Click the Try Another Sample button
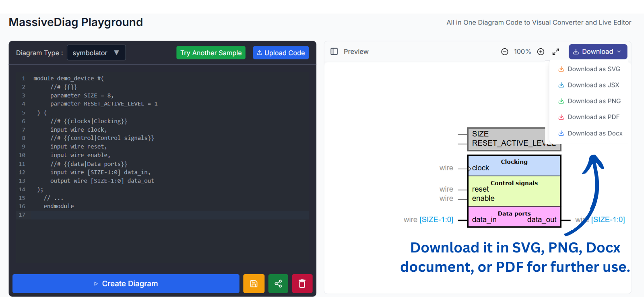The height and width of the screenshot is (302, 644). click(211, 53)
